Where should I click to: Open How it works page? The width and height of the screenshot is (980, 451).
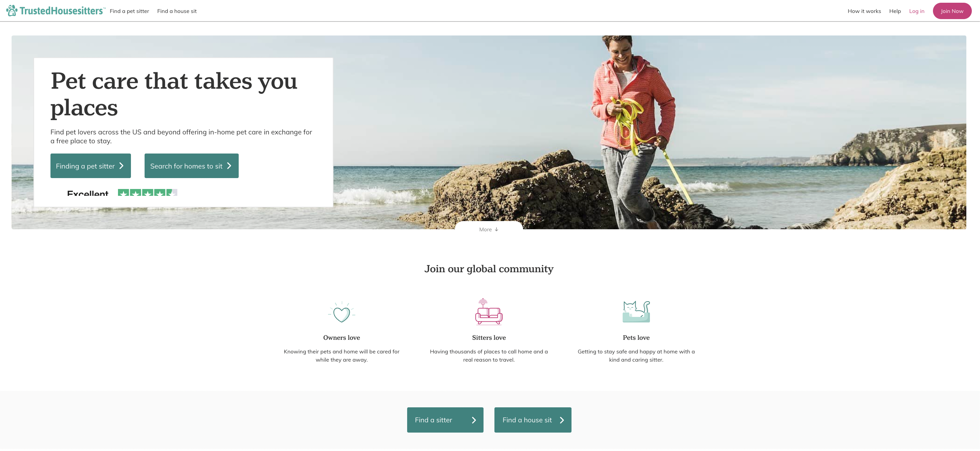(x=864, y=11)
